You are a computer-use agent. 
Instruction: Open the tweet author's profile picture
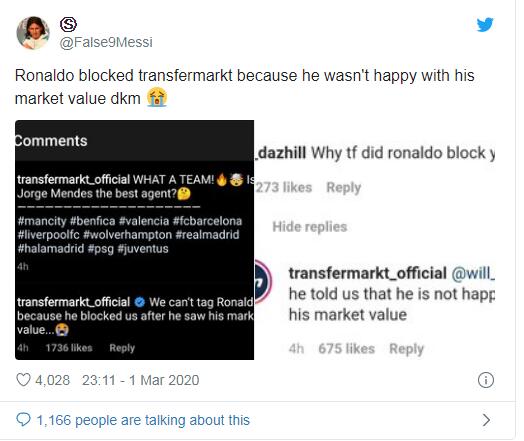point(33,33)
